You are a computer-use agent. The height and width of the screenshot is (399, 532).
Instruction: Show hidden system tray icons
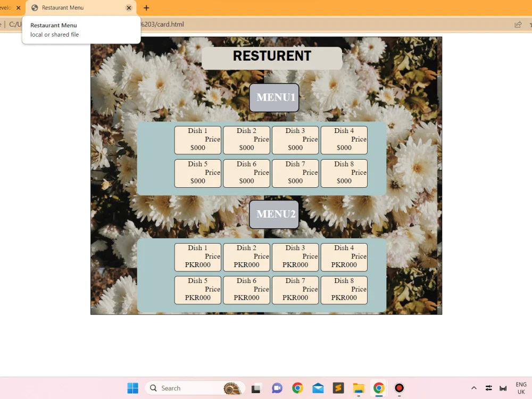(x=474, y=388)
